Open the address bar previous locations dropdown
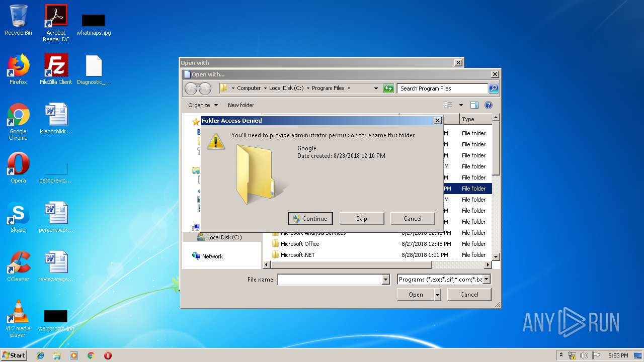 point(376,88)
